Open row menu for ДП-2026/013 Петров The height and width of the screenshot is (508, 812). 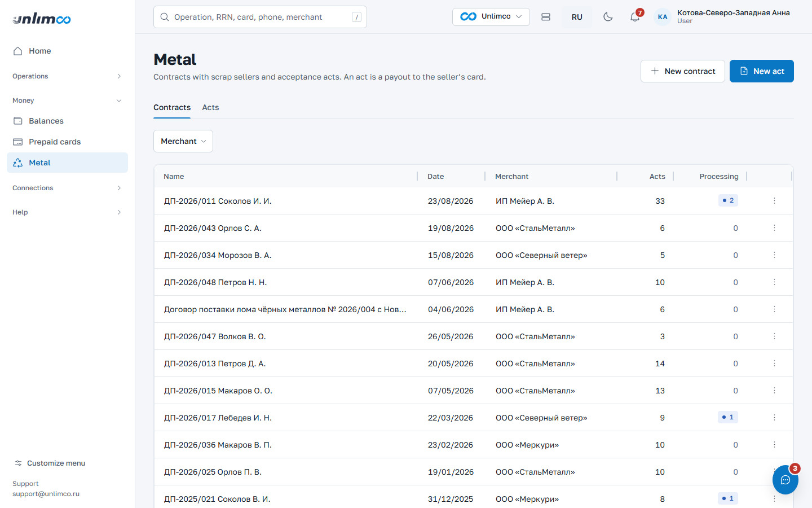coord(774,364)
